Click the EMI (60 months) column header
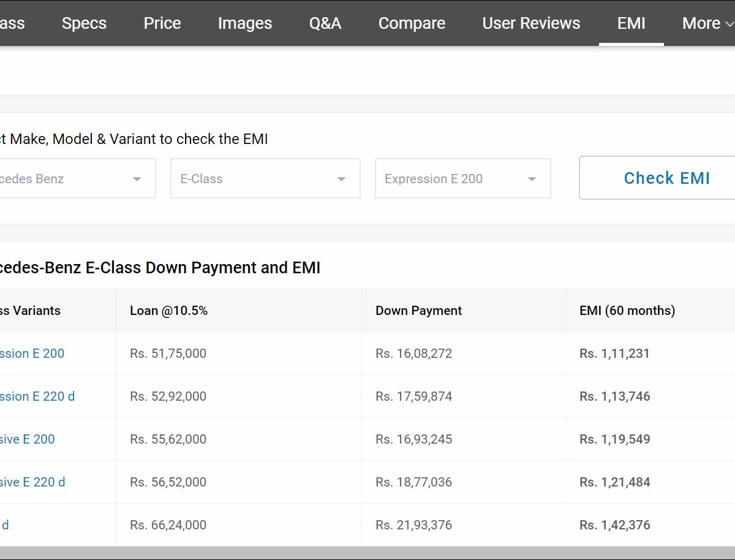This screenshot has height=560, width=735. coord(627,311)
